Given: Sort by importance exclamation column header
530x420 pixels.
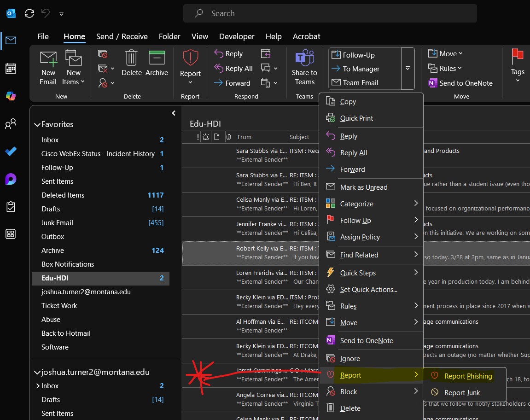Looking at the screenshot, I should 198,137.
